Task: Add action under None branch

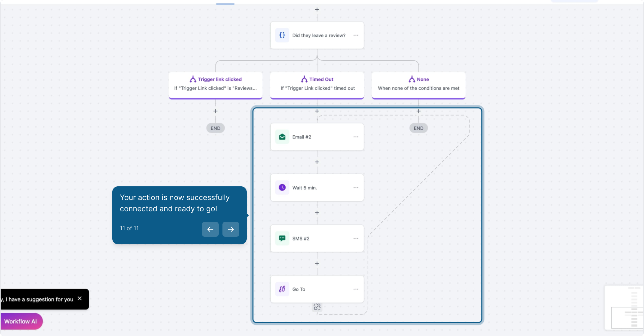Action: (418, 111)
